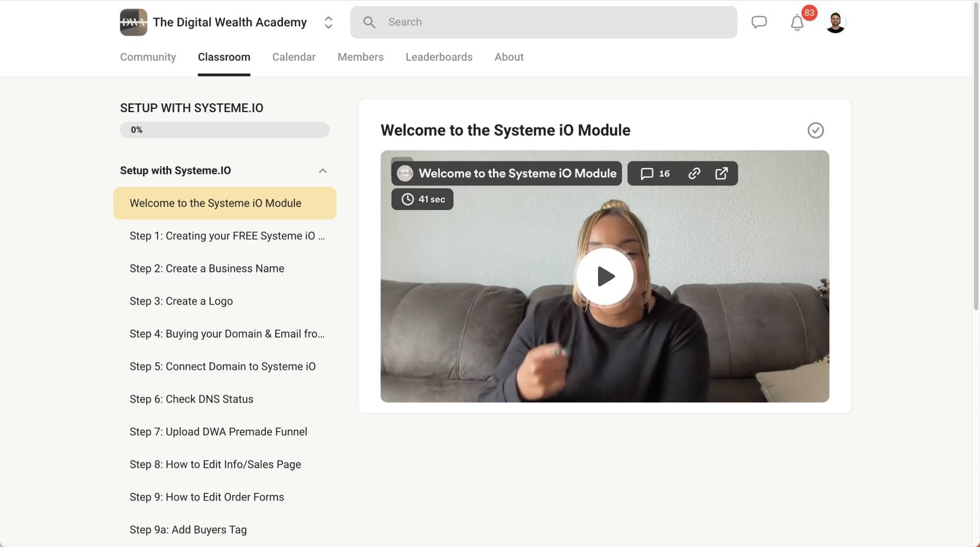Open the community switcher chevrons
980x547 pixels.
click(328, 22)
